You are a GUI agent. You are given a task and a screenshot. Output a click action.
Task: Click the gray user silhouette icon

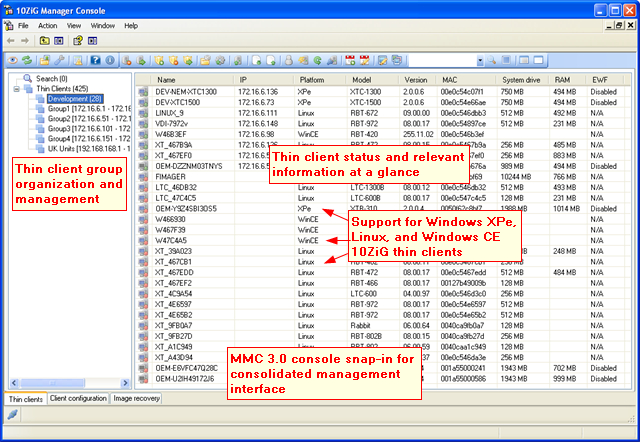289,61
